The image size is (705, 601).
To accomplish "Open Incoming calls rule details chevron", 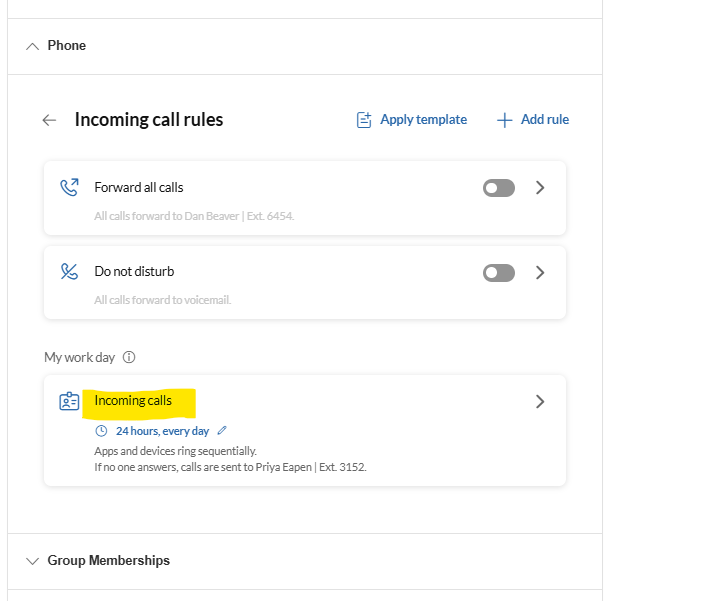I will click(x=540, y=401).
